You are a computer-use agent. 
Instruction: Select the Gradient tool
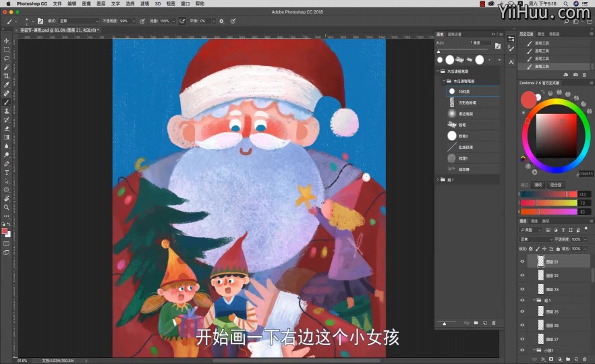click(7, 138)
